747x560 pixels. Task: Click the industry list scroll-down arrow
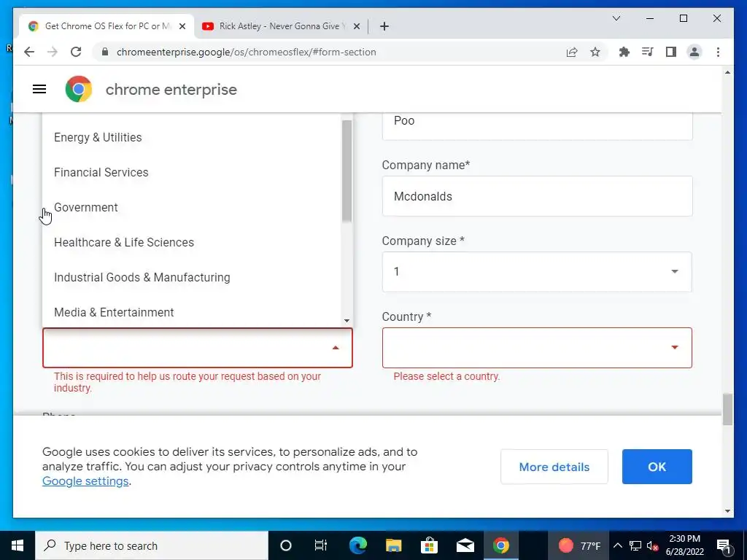(x=347, y=321)
